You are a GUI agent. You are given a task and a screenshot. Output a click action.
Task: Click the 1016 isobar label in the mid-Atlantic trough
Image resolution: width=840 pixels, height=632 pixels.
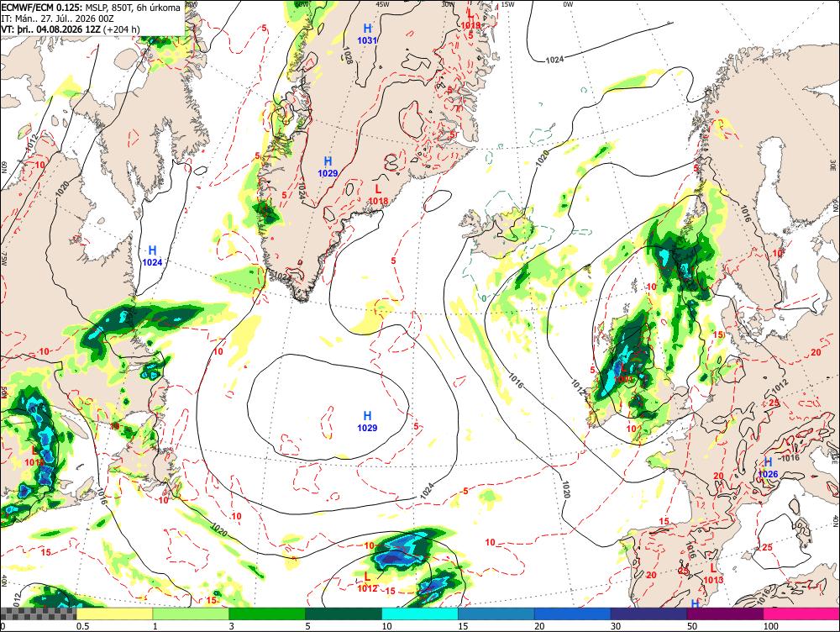point(516,381)
